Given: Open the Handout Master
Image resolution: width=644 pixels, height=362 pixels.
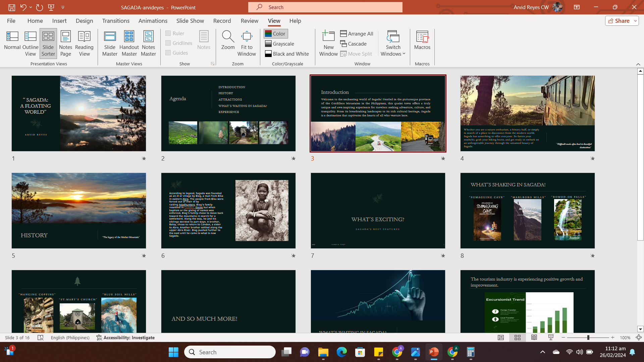Looking at the screenshot, I should [129, 44].
